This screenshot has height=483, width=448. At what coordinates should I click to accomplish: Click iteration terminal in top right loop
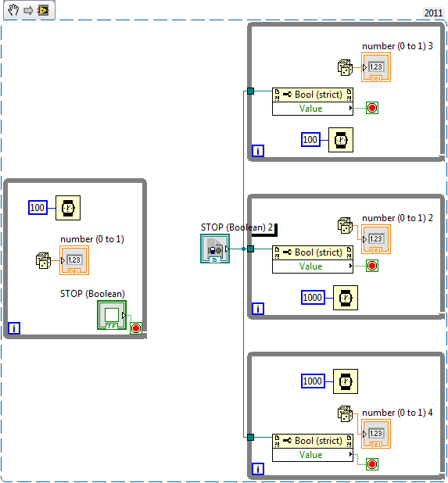258,151
